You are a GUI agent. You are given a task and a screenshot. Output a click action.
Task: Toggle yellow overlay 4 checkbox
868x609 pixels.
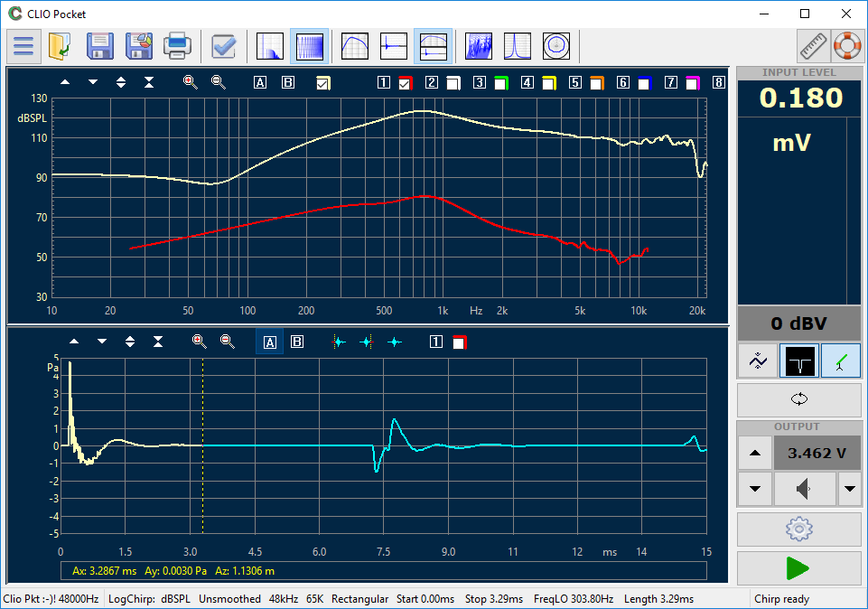(549, 83)
